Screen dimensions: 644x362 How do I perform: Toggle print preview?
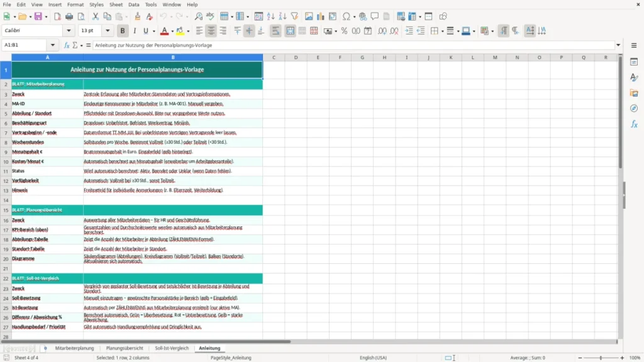pyautogui.click(x=81, y=16)
